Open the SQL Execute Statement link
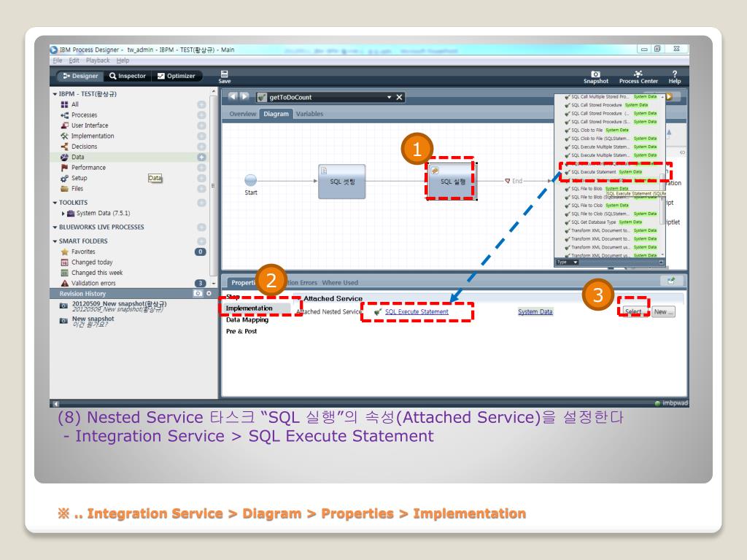Image resolution: width=747 pixels, height=560 pixels. tap(417, 311)
